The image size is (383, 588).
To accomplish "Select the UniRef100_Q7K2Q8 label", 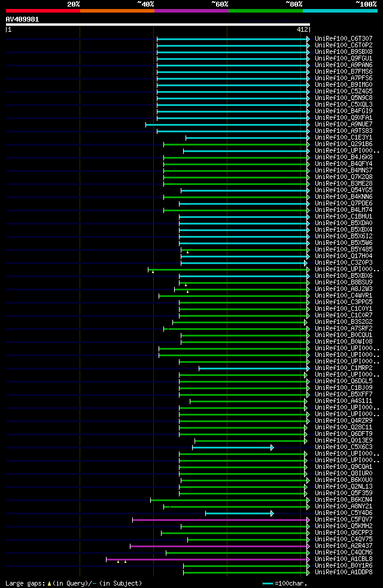I will [344, 177].
